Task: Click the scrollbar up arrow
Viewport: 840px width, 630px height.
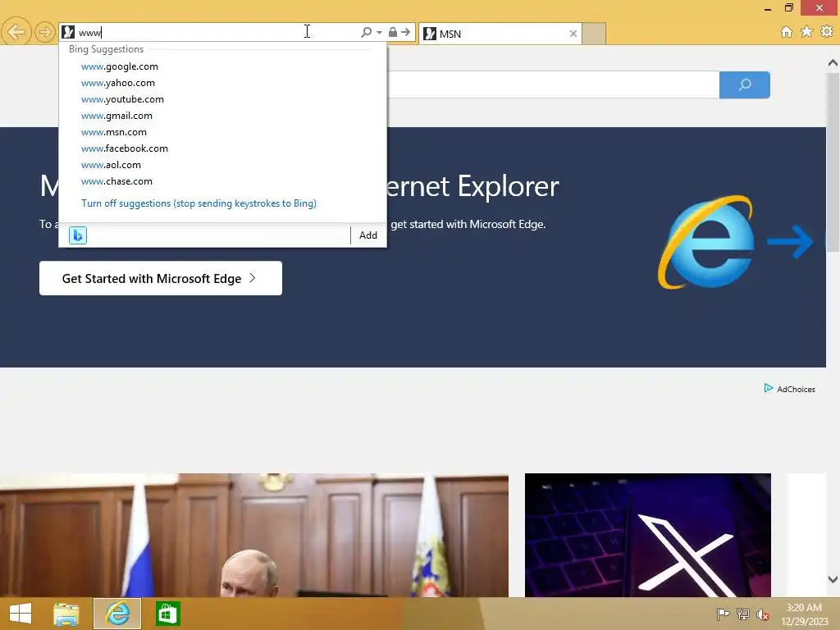Action: click(833, 63)
